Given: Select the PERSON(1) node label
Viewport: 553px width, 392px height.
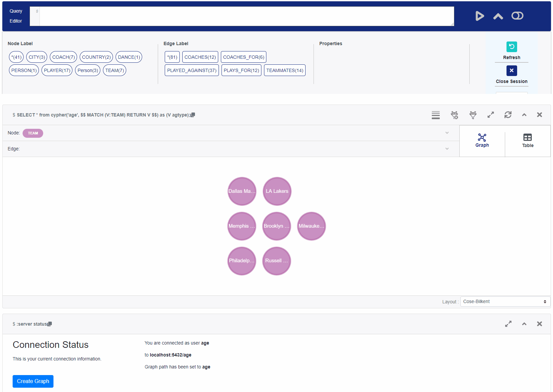Looking at the screenshot, I should click(24, 70).
